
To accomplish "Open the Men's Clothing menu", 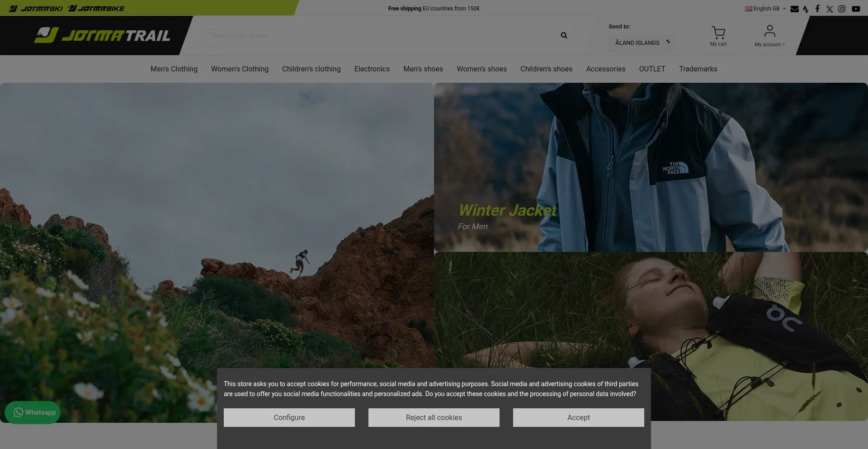I will (174, 69).
